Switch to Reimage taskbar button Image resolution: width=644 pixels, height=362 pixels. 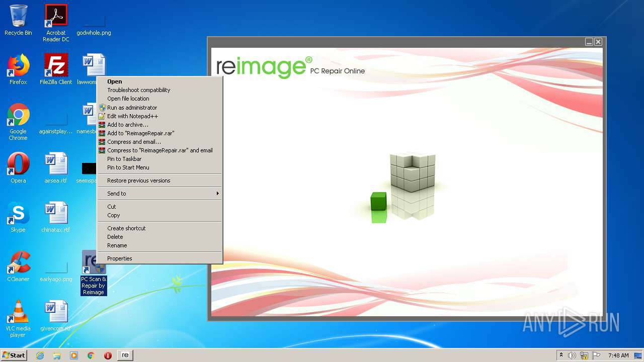click(x=125, y=355)
